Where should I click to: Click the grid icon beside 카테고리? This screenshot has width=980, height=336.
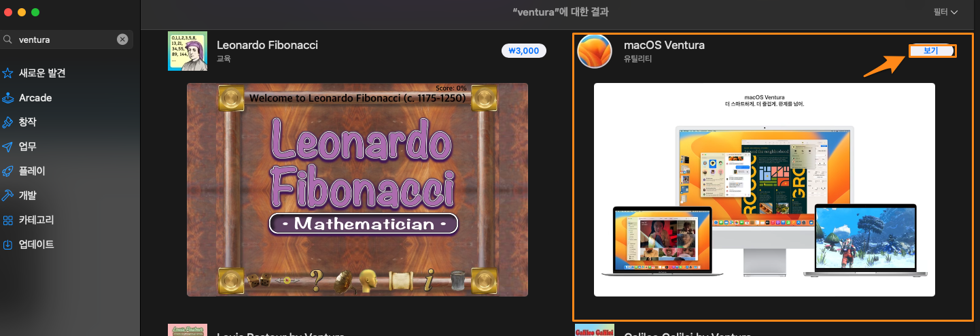tap(7, 220)
